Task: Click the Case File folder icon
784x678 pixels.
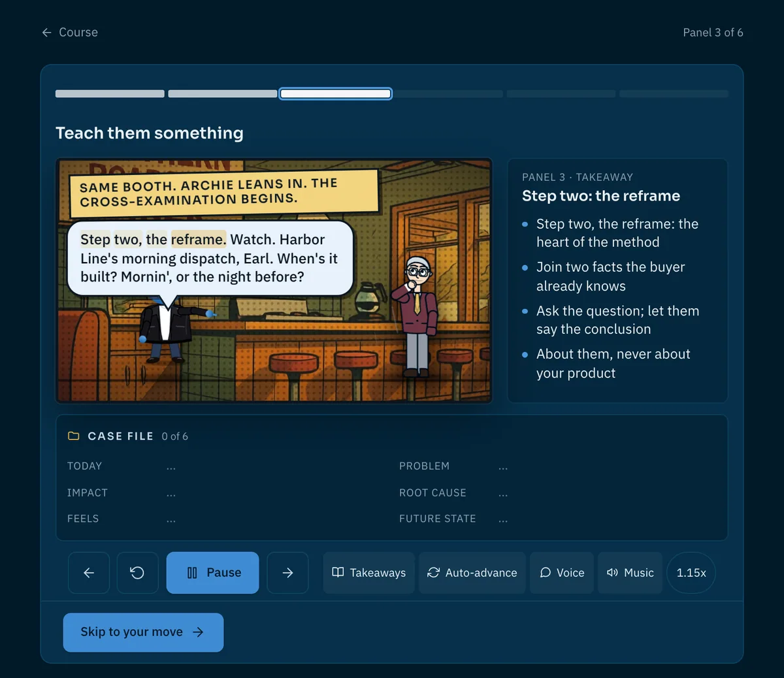Action: (x=74, y=436)
